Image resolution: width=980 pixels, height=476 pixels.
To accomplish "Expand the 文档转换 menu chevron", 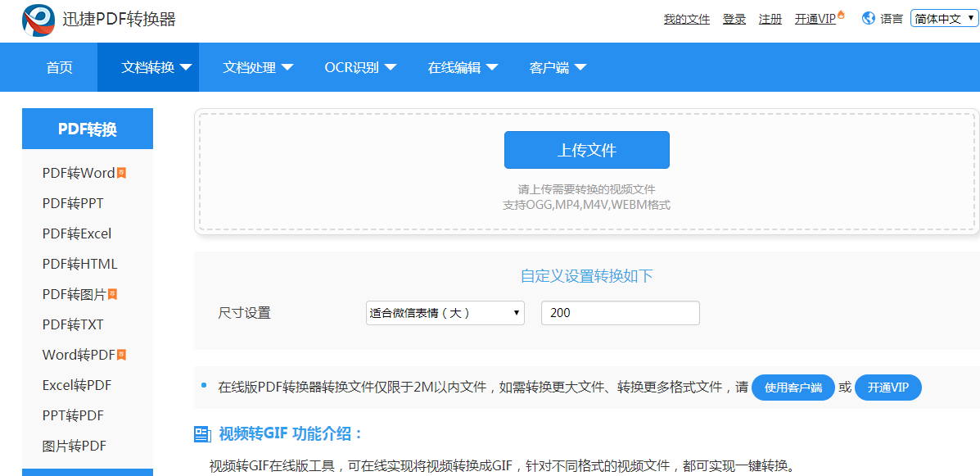I will pyautogui.click(x=187, y=67).
